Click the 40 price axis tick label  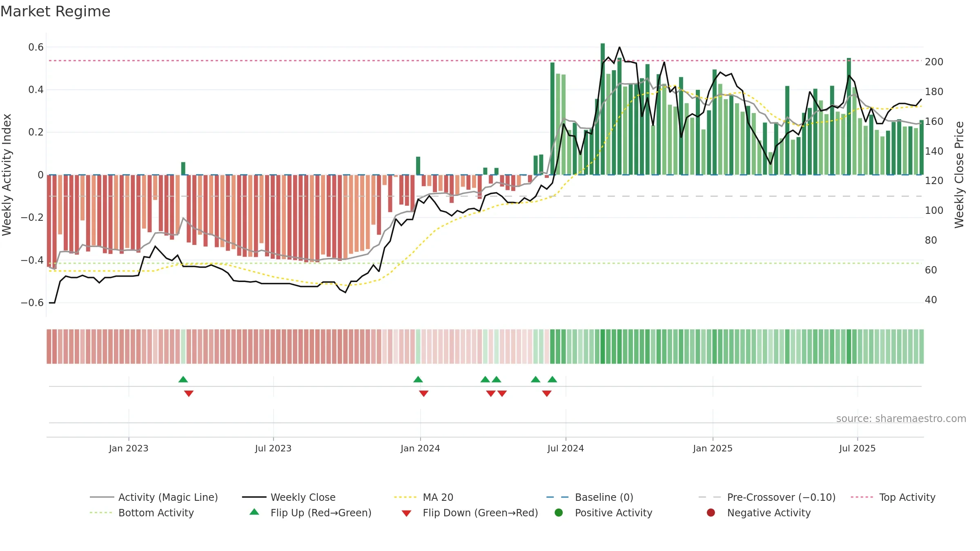tap(931, 300)
